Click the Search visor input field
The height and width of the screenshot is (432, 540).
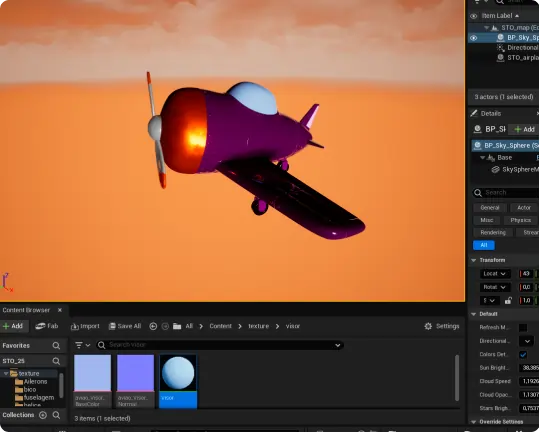coord(220,345)
